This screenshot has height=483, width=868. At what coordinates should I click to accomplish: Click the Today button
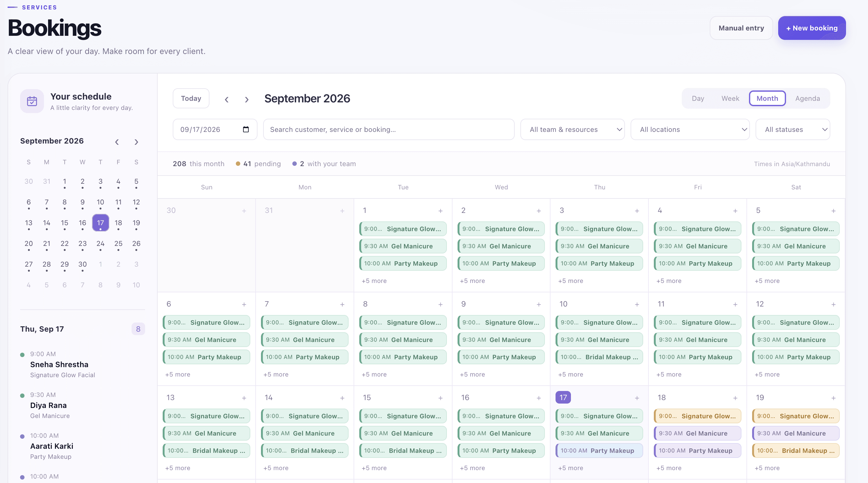191,98
